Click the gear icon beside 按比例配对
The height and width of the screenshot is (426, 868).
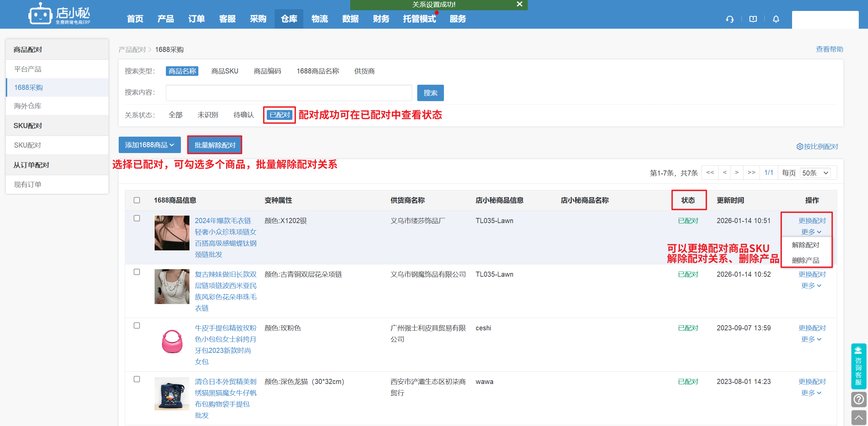pos(799,147)
